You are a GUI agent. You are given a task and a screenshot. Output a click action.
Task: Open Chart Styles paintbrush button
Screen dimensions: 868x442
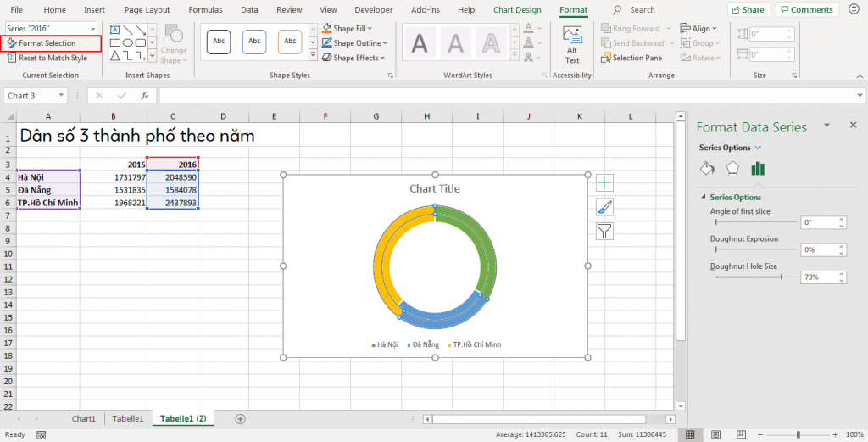coord(604,207)
